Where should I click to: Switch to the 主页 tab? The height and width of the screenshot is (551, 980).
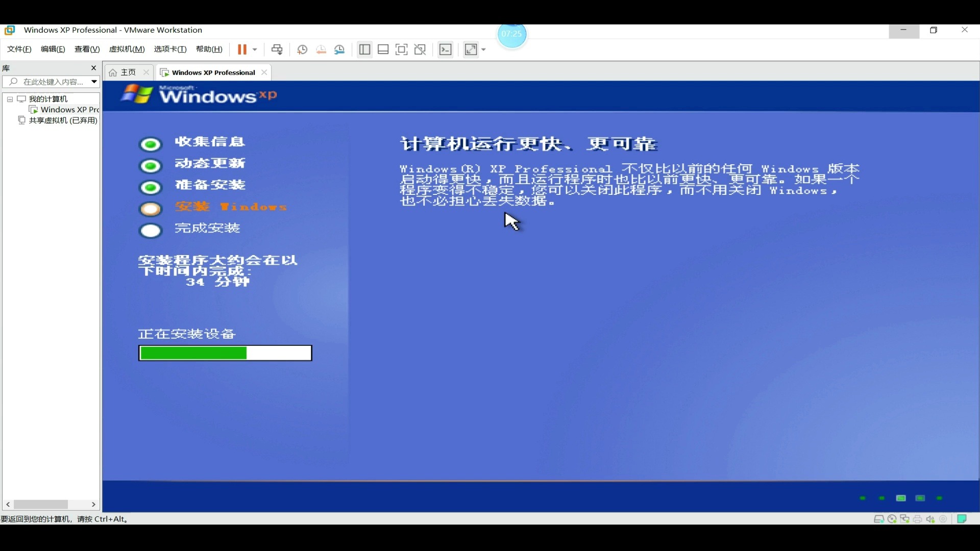point(128,72)
